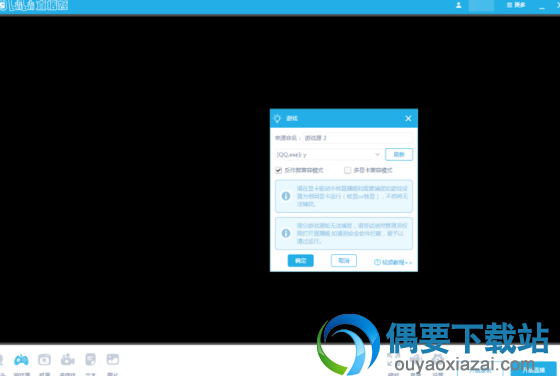The height and width of the screenshot is (376, 560).
Task: Cancel the game source dialog
Action: click(x=344, y=261)
